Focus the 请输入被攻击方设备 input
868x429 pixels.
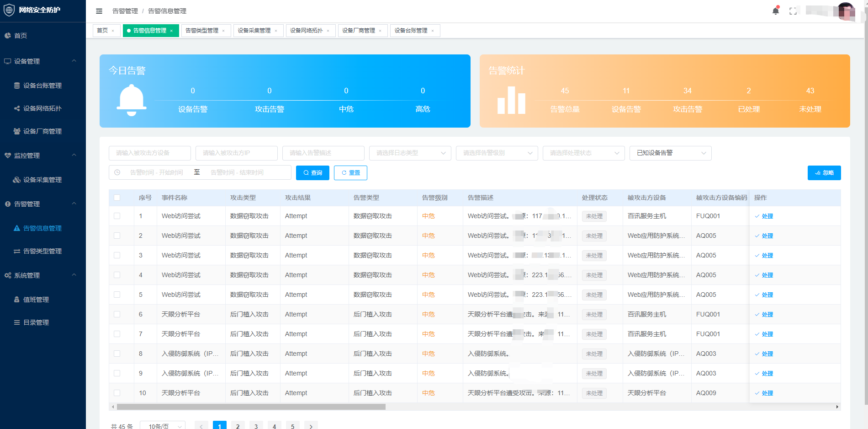pyautogui.click(x=150, y=153)
